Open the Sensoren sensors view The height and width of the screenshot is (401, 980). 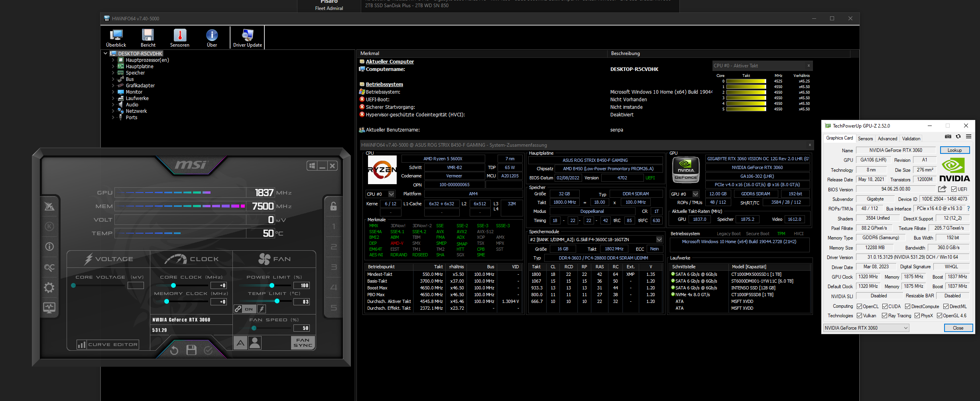(180, 38)
